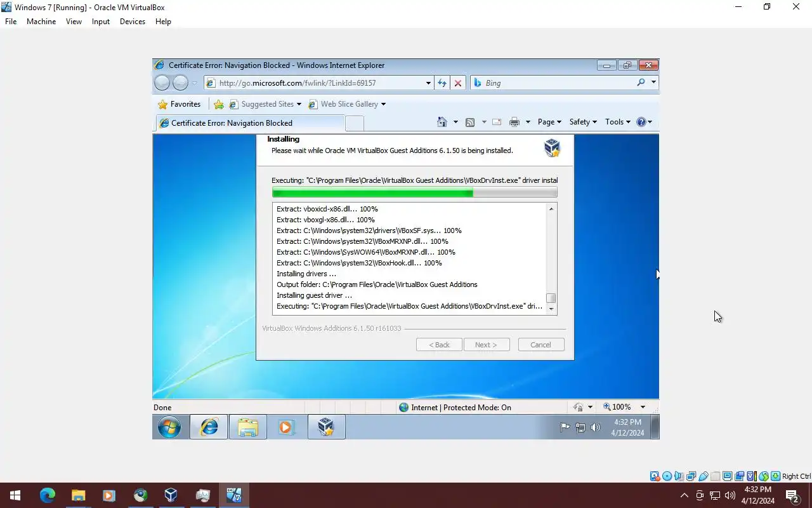Open Suggested Sites dropdown
Screen dimensions: 812x508
tap(266, 104)
